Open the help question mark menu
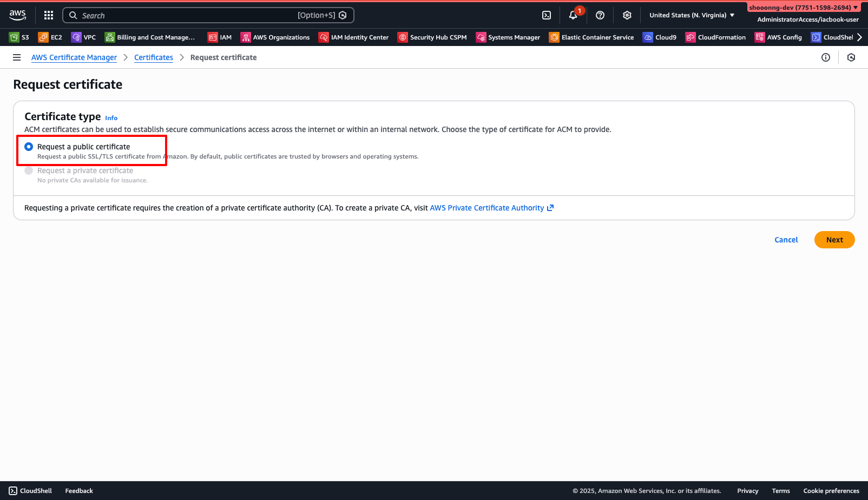The width and height of the screenshot is (868, 500). 600,15
